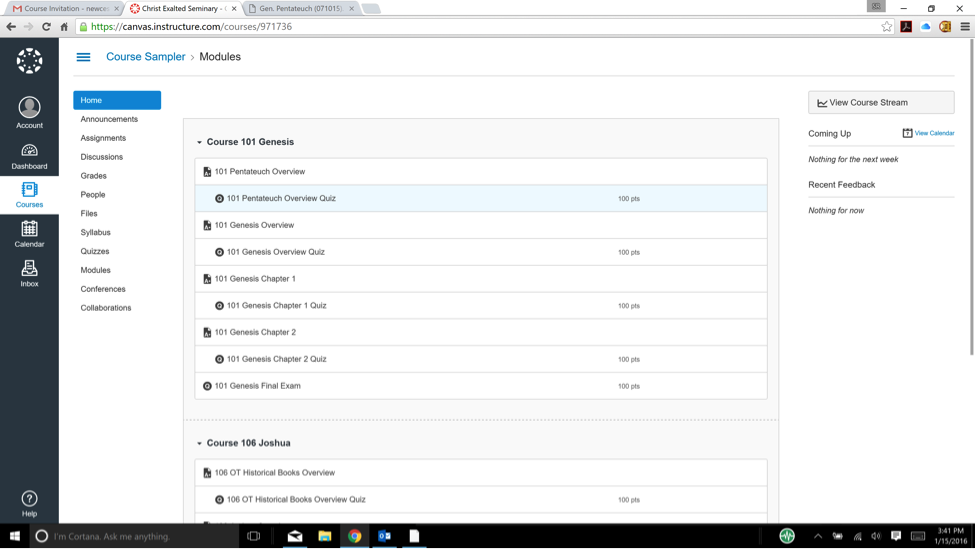Screen dimensions: 975x549
Task: Open File Explorer from the taskbar
Action: (x=325, y=536)
